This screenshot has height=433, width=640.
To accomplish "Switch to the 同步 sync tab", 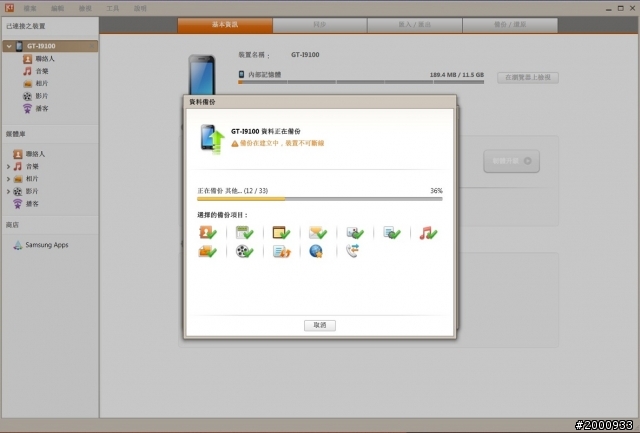I will tap(320, 25).
